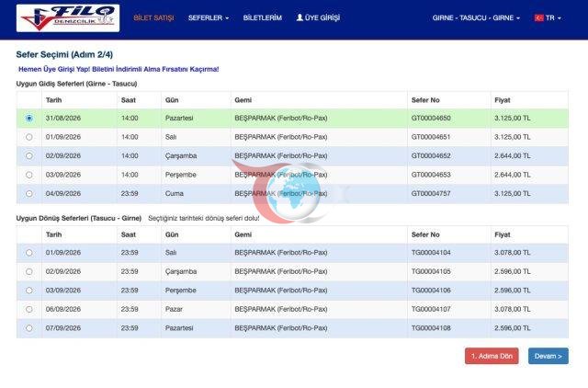This screenshot has width=588, height=388.
Task: Click the Sefer Seçimi (Adım 2/4) heading
Action: 64,54
